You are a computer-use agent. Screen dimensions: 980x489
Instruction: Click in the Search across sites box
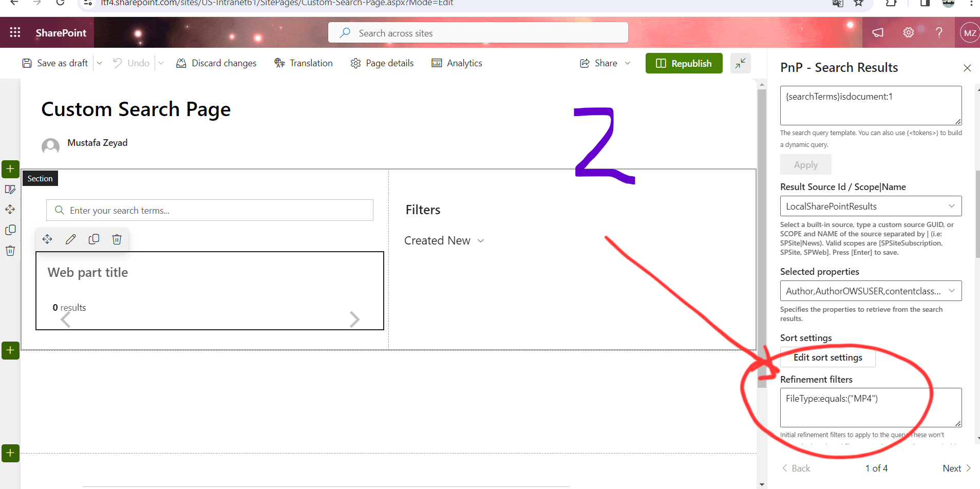478,33
